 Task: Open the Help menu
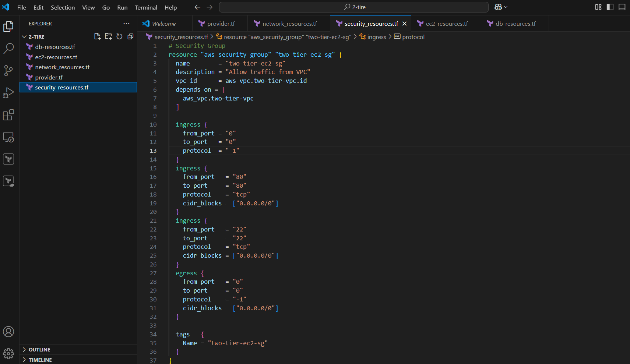(170, 7)
